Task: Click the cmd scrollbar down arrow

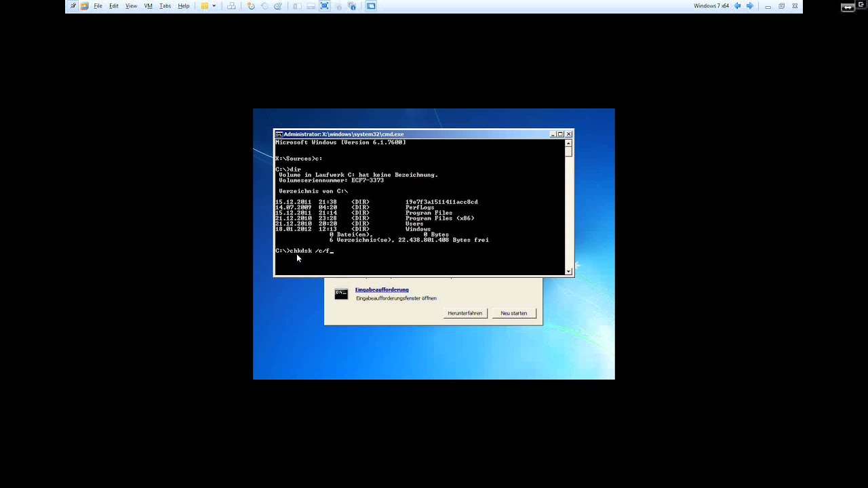Action: pyautogui.click(x=569, y=272)
